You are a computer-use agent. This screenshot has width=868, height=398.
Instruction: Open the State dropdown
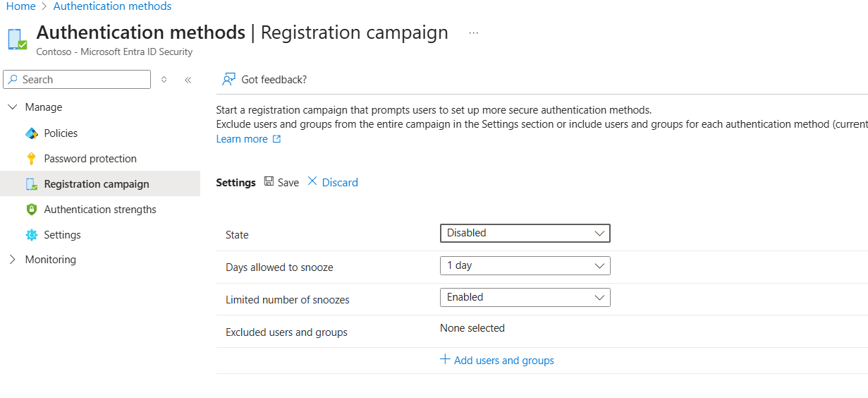pyautogui.click(x=525, y=233)
